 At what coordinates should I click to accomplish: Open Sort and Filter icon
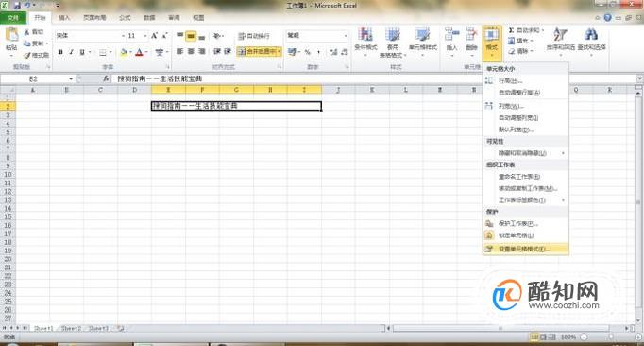pos(560,35)
